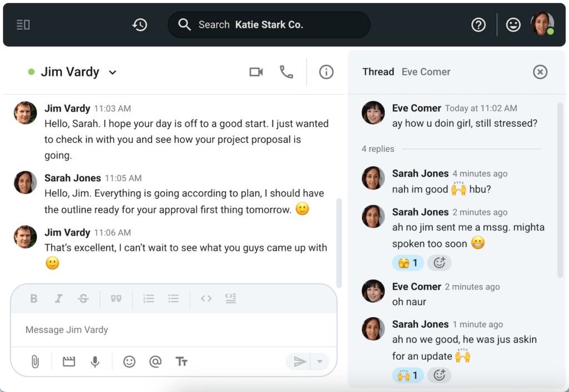The image size is (569, 392).
Task: Toggle italic text formatting
Action: point(58,299)
